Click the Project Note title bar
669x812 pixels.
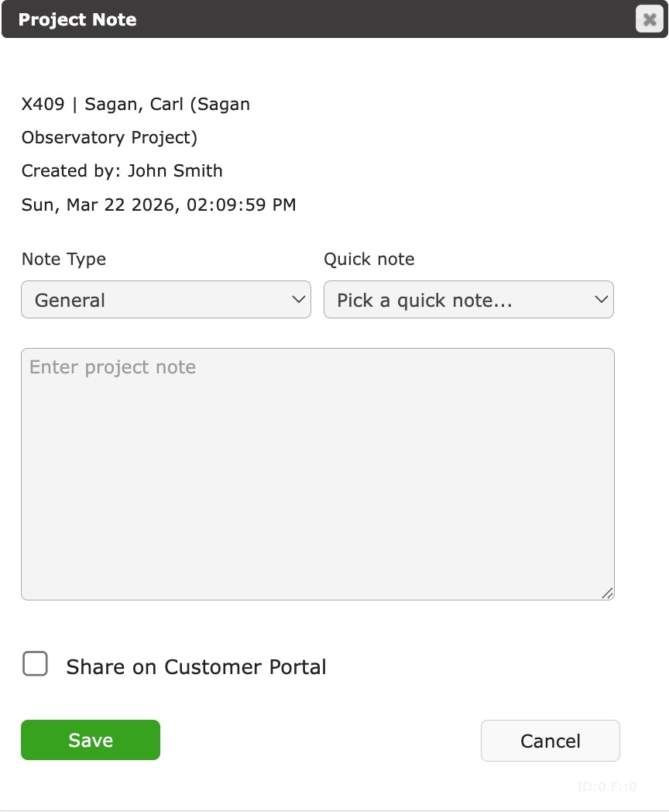click(310, 19)
